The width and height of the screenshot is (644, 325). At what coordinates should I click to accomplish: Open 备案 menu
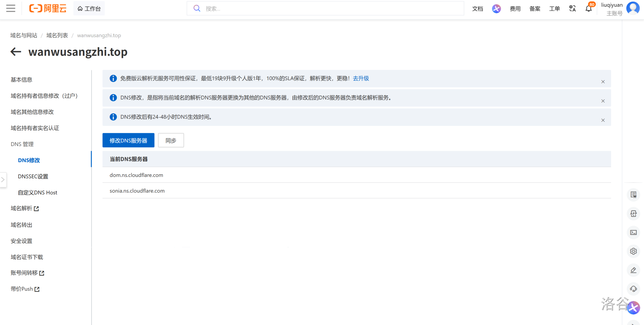click(535, 9)
